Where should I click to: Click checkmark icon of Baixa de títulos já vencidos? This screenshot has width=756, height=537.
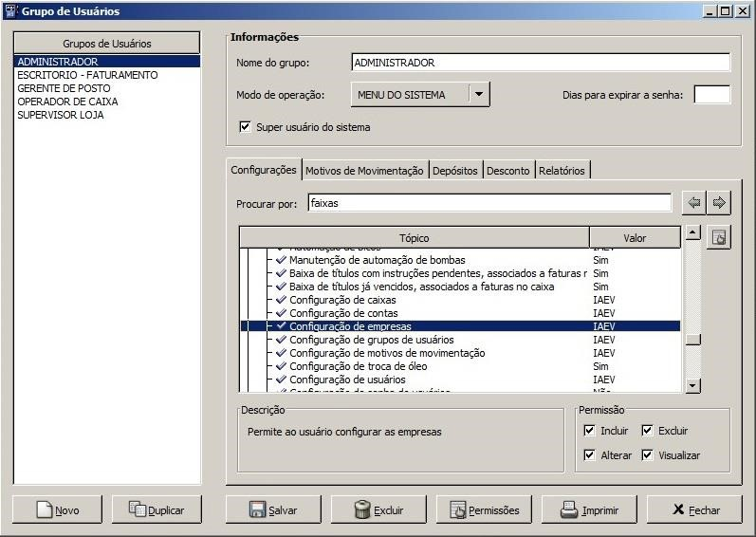[281, 287]
